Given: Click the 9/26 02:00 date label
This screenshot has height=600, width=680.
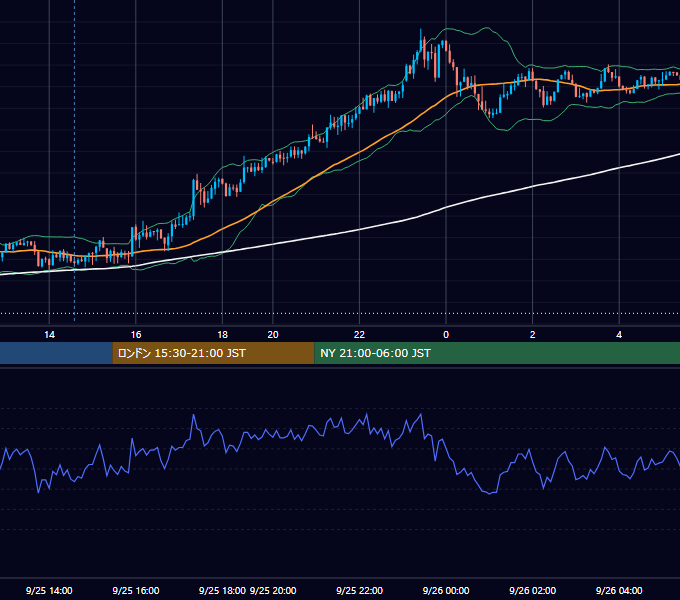Looking at the screenshot, I should (x=533, y=590).
